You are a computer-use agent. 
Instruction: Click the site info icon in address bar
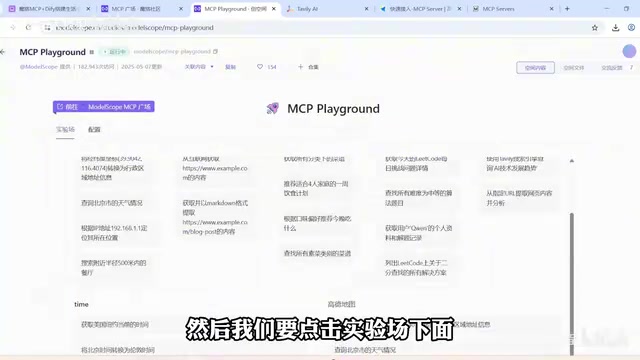47,28
